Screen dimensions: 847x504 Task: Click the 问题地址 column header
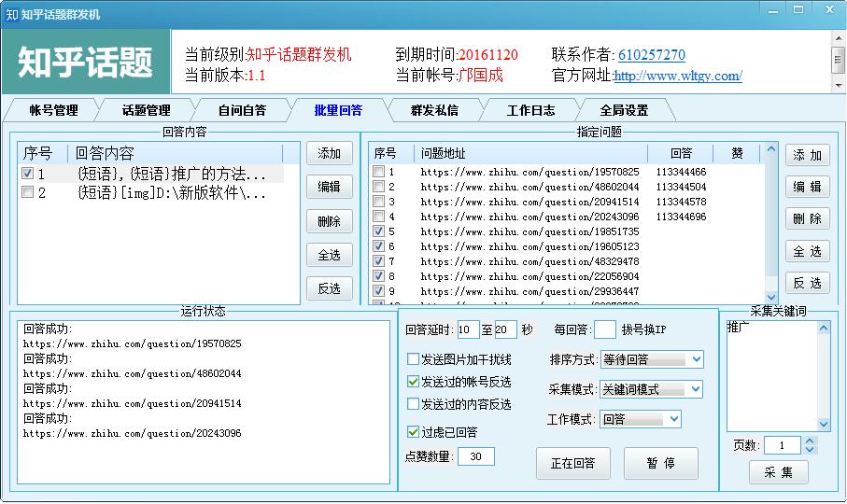click(x=530, y=153)
